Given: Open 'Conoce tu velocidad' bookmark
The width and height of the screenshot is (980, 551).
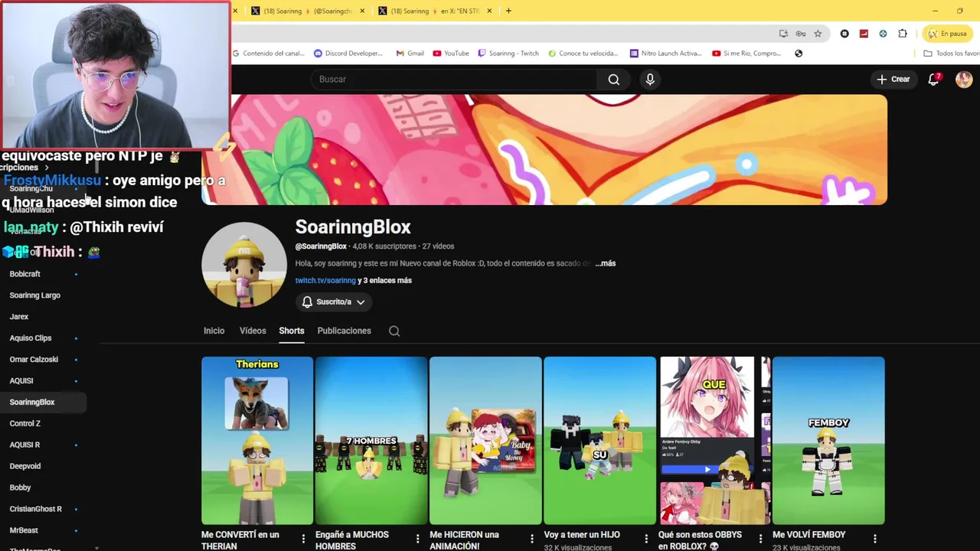Looking at the screenshot, I should click(x=583, y=54).
